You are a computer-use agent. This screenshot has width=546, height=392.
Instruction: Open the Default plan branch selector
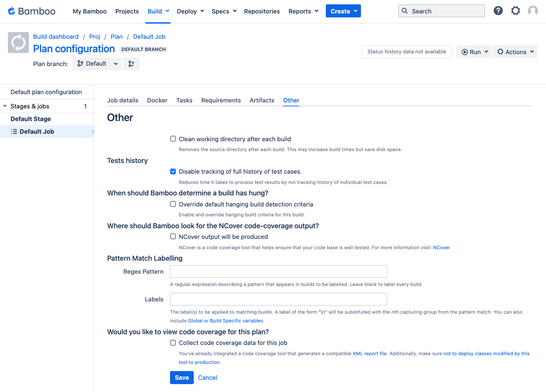coord(97,64)
